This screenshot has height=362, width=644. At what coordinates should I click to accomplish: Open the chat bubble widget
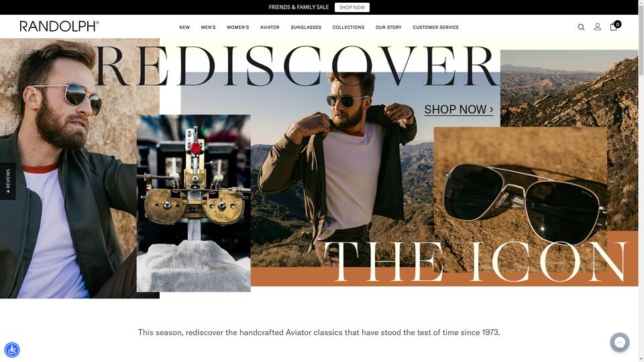coord(620,342)
